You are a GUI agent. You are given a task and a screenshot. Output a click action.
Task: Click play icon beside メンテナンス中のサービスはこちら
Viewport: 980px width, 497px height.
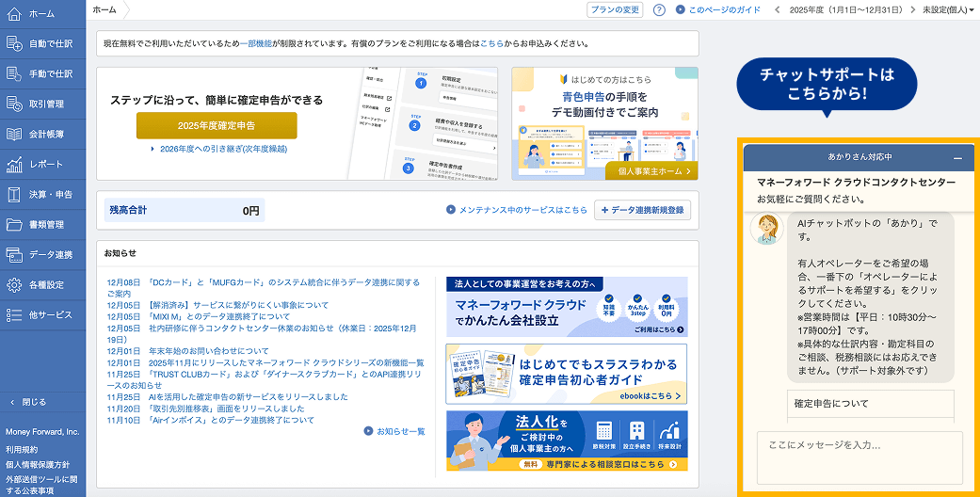[451, 210]
